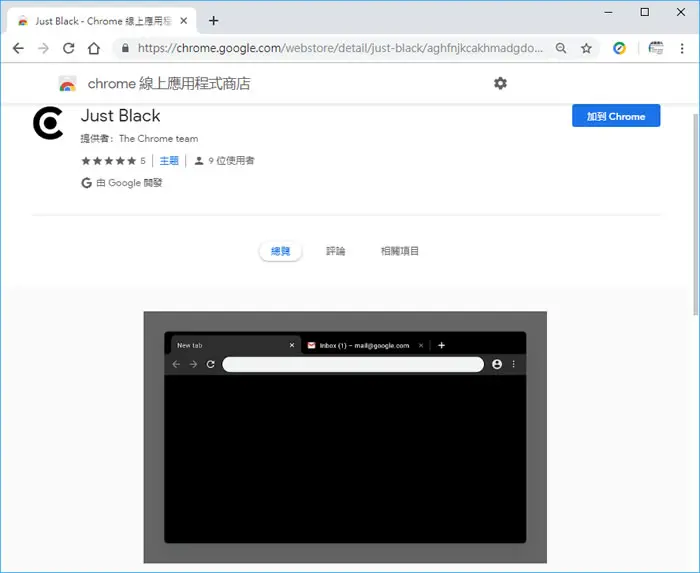The width and height of the screenshot is (700, 573).
Task: Click the zoom magnifier in address bar
Action: click(x=561, y=48)
